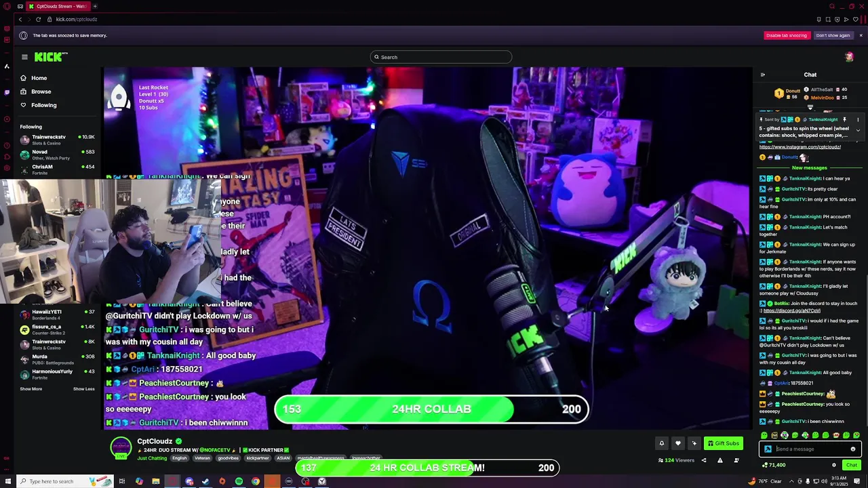The width and height of the screenshot is (868, 488).
Task: Click the sparkle subscribe icon
Action: click(x=694, y=443)
